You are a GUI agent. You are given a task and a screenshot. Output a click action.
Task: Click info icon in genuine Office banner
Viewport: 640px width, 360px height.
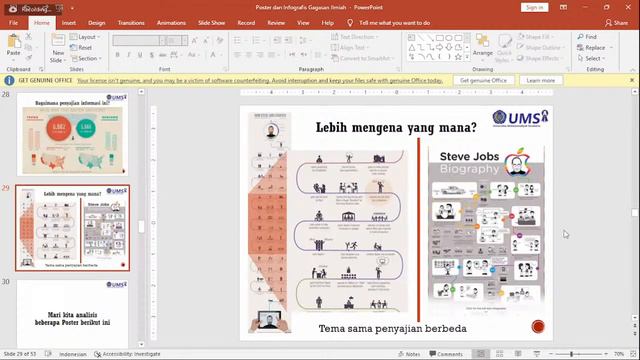(x=9, y=80)
